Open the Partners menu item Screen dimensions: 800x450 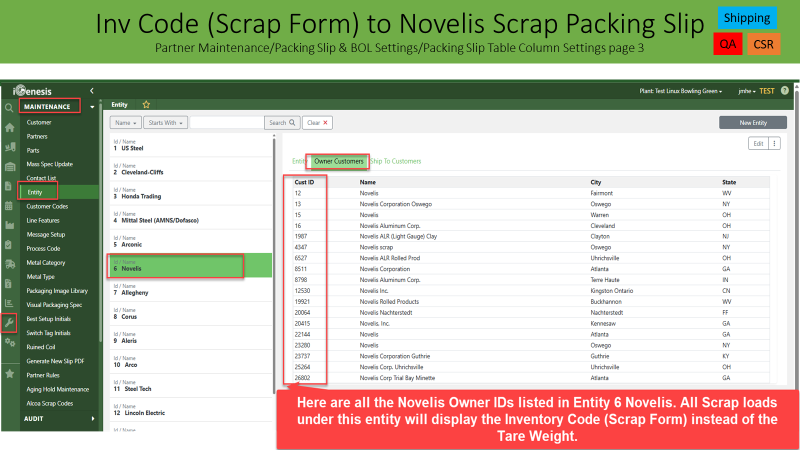pyautogui.click(x=37, y=137)
